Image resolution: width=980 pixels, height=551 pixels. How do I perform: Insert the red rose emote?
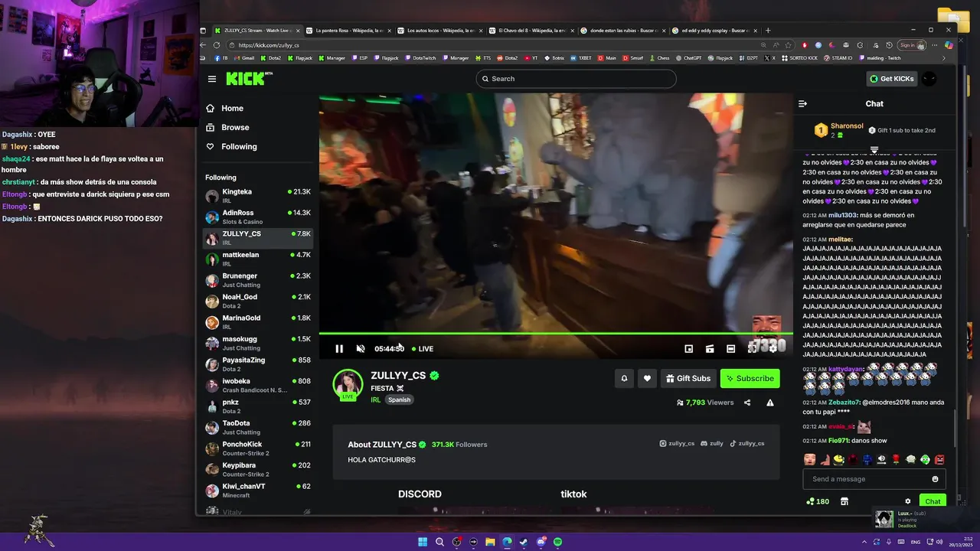pos(896,460)
